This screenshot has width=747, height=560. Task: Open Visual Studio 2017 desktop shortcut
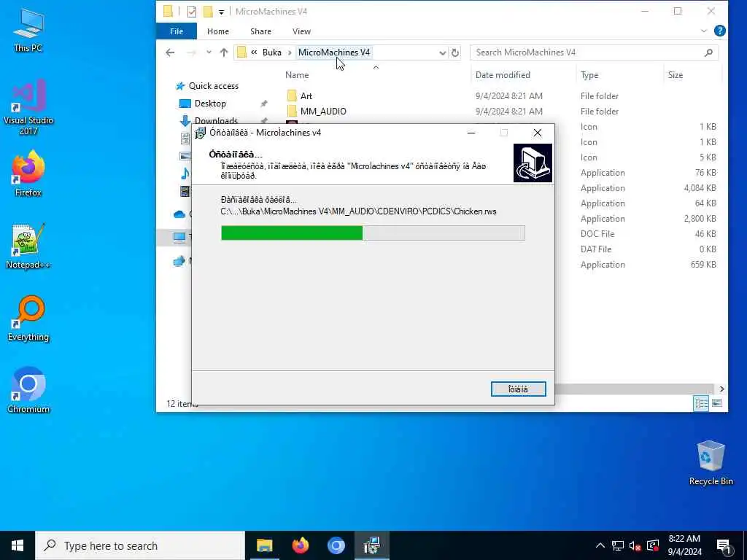(x=28, y=107)
